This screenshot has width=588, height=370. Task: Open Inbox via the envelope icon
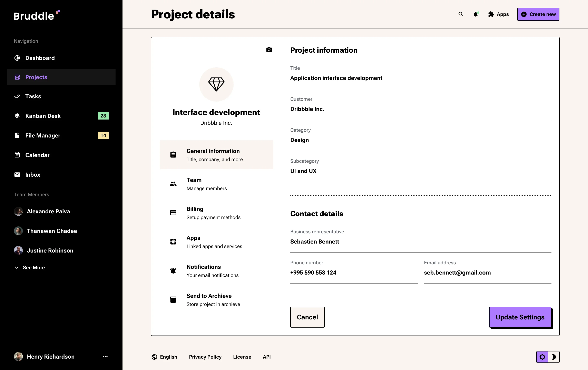[17, 175]
